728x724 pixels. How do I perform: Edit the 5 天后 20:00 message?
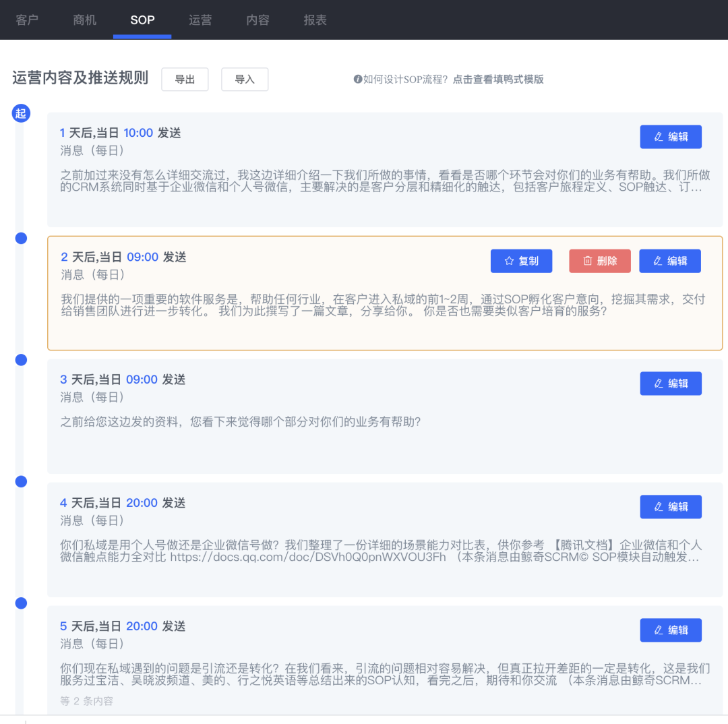tap(671, 630)
